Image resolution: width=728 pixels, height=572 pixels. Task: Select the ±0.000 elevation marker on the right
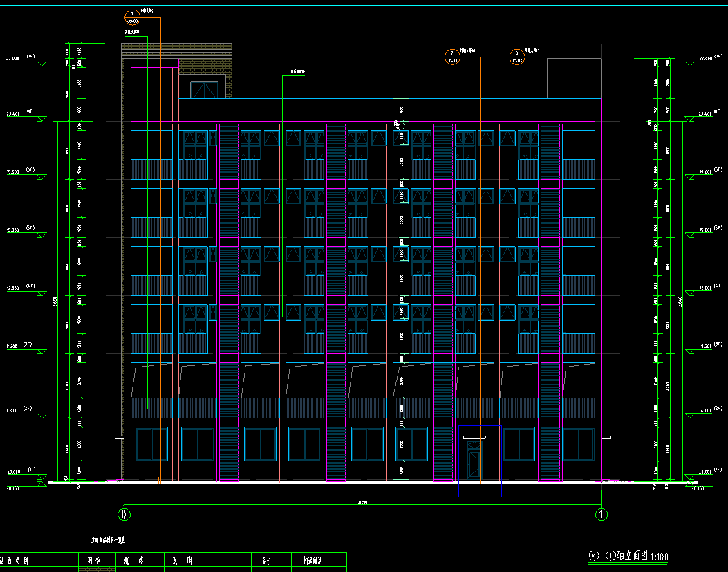click(704, 472)
